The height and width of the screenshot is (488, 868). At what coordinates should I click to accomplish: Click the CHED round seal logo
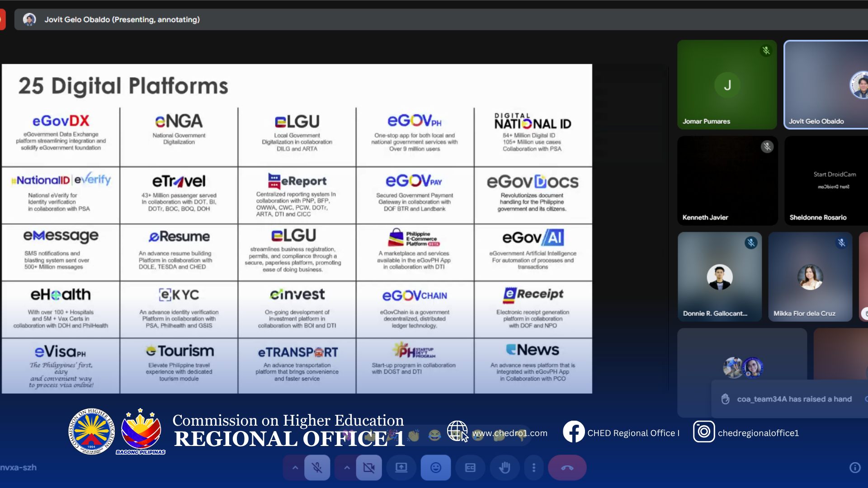point(92,431)
